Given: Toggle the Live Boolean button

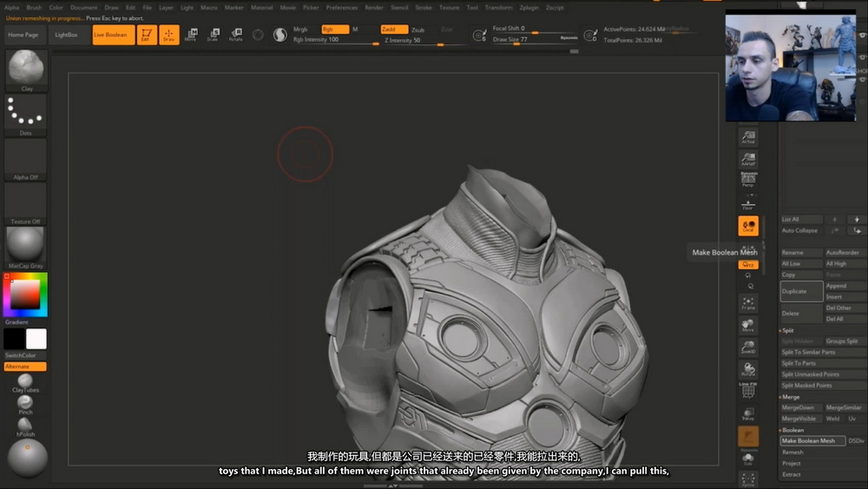Looking at the screenshot, I should click(x=114, y=35).
